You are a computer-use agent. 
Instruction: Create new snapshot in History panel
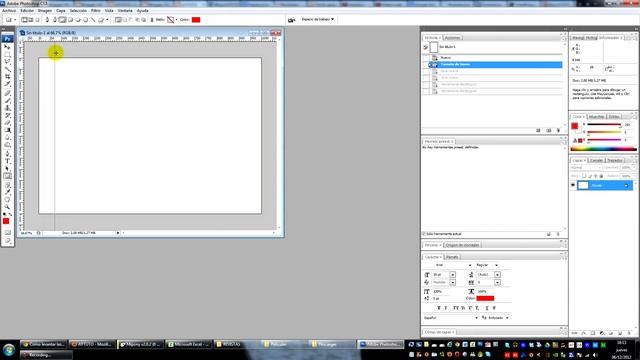pos(549,130)
